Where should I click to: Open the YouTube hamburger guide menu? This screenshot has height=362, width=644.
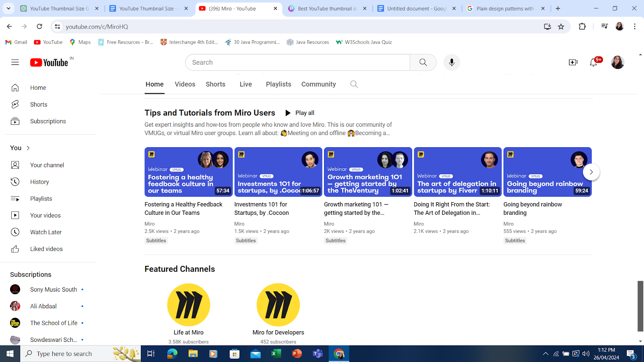[x=15, y=62]
